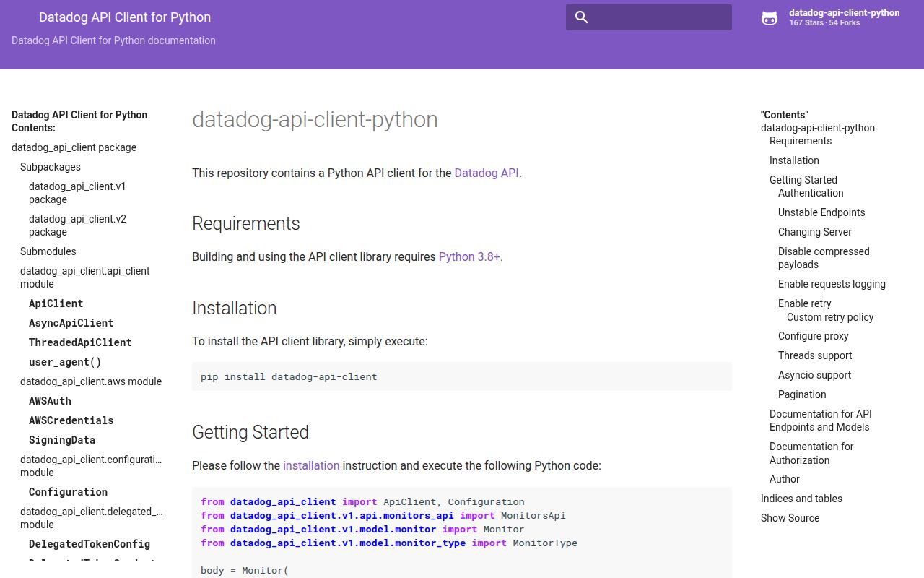Click the Datadog API Client for Python title

(x=125, y=17)
